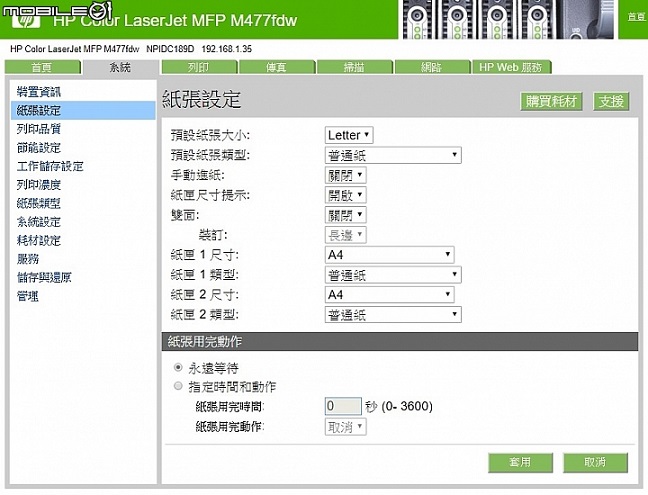The height and width of the screenshot is (495, 648).
Task: Switch to the 網路 tab
Action: pyautogui.click(x=432, y=67)
